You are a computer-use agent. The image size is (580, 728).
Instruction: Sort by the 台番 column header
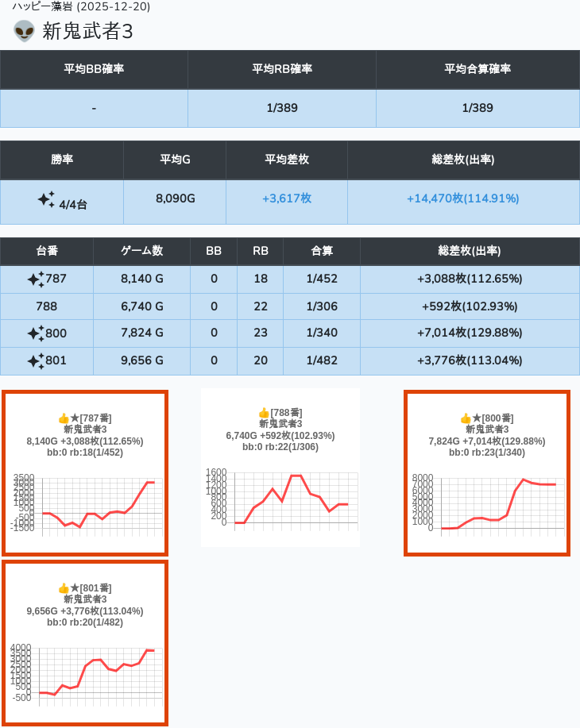coord(47,251)
